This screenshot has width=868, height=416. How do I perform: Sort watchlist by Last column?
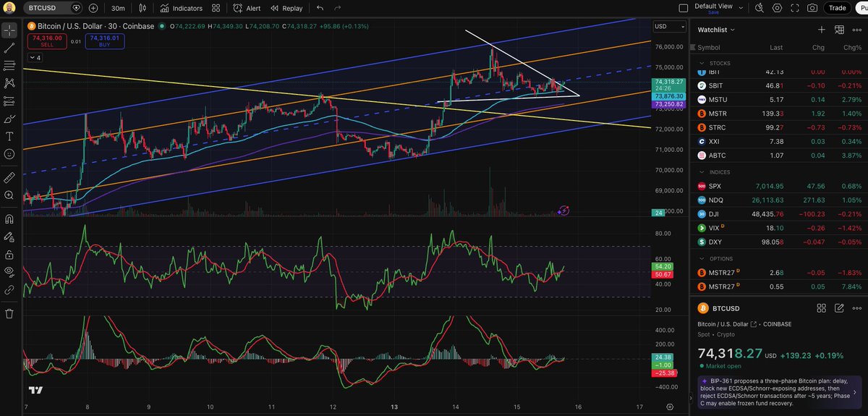click(x=776, y=47)
